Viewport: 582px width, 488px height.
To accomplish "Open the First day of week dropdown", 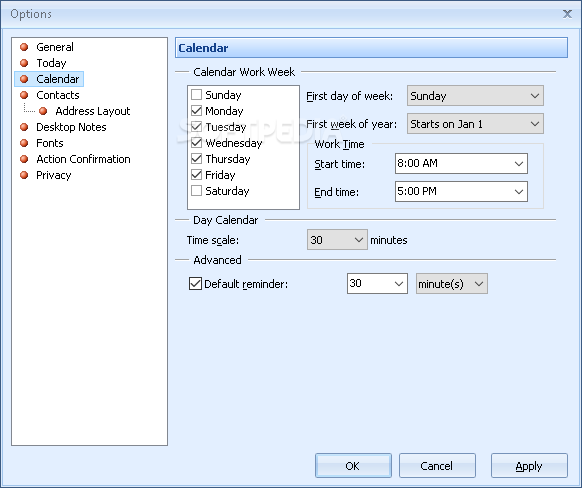I will point(475,96).
